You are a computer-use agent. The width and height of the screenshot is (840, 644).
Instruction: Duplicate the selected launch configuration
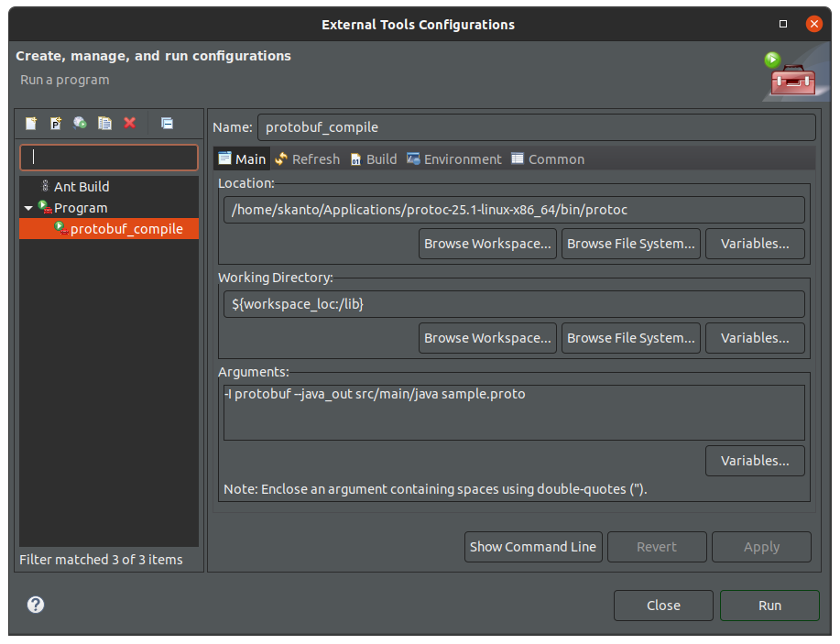click(x=105, y=124)
